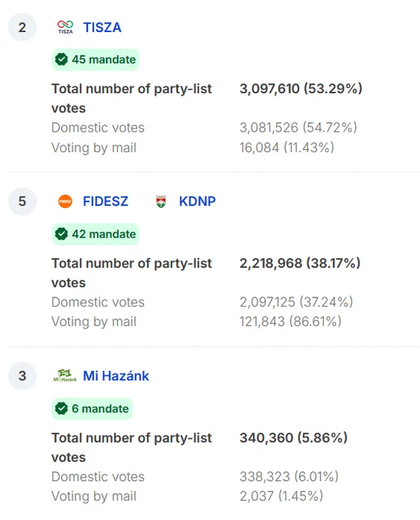Click list number 2 circle badge
The image size is (420, 520).
pyautogui.click(x=22, y=28)
